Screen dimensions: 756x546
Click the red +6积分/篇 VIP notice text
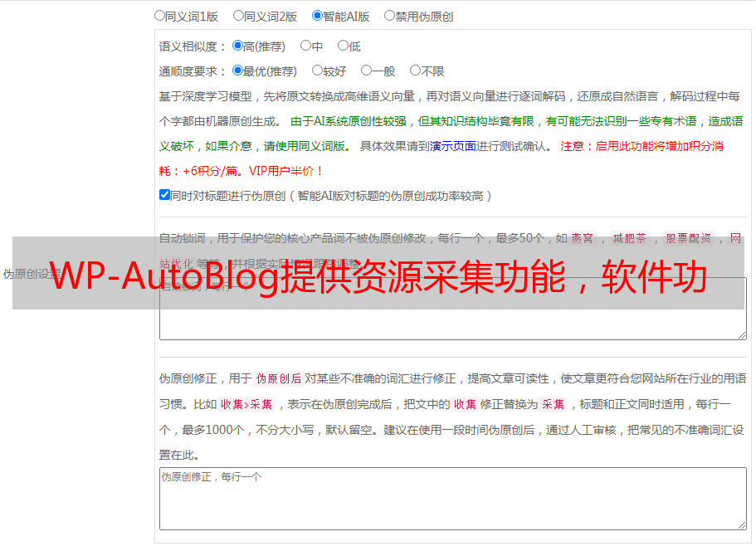point(241,171)
